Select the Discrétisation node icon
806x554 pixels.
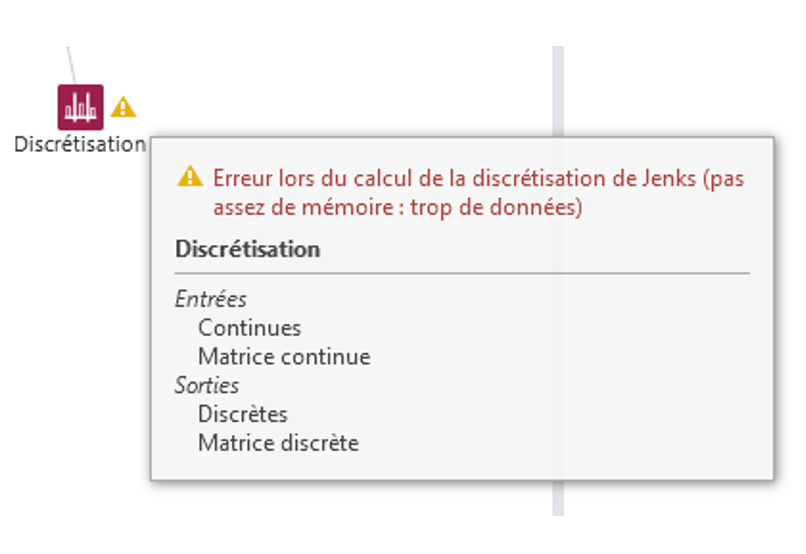click(x=80, y=107)
